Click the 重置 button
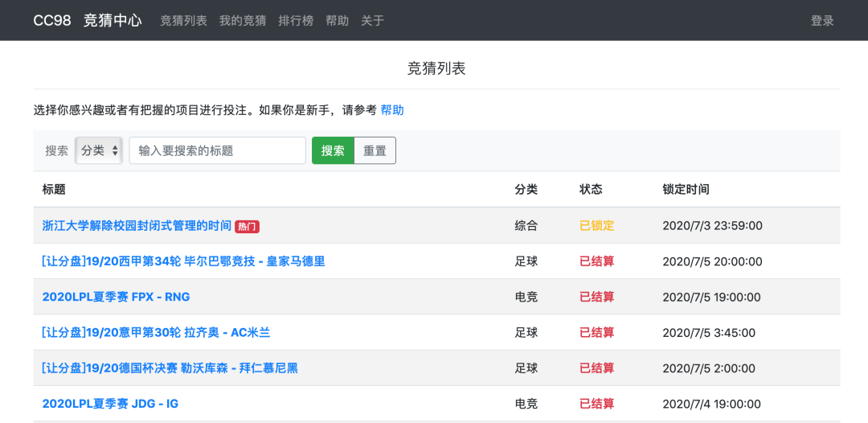 375,150
